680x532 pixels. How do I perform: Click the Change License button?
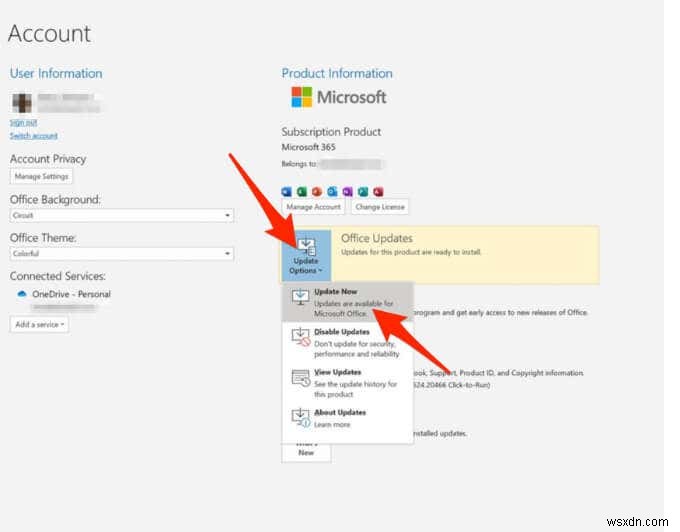click(380, 207)
